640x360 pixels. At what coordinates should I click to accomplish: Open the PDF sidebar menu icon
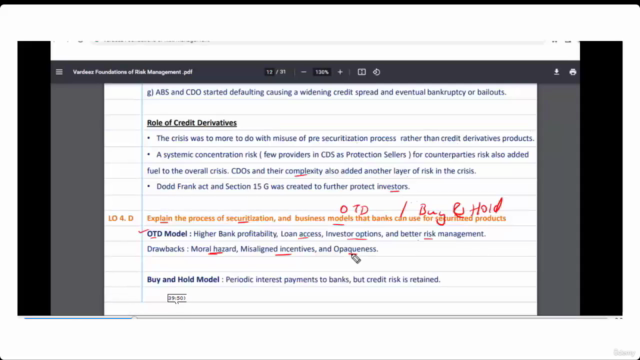tap(59, 72)
